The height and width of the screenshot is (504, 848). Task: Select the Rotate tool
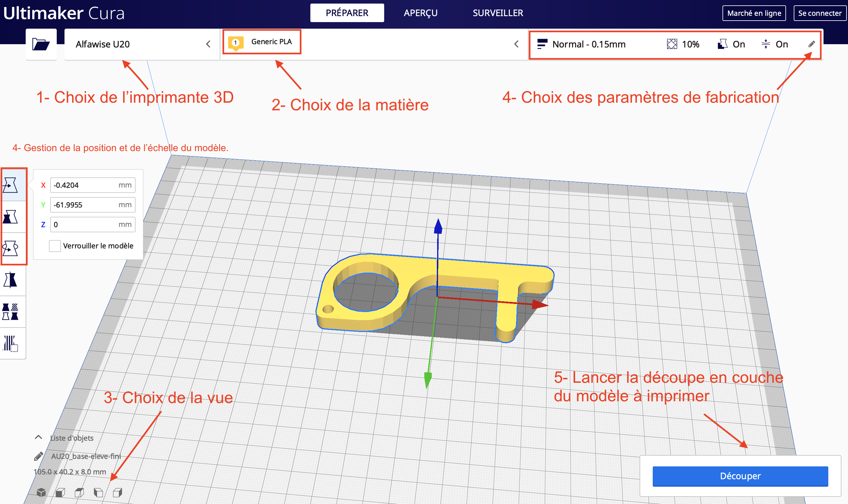(10, 248)
